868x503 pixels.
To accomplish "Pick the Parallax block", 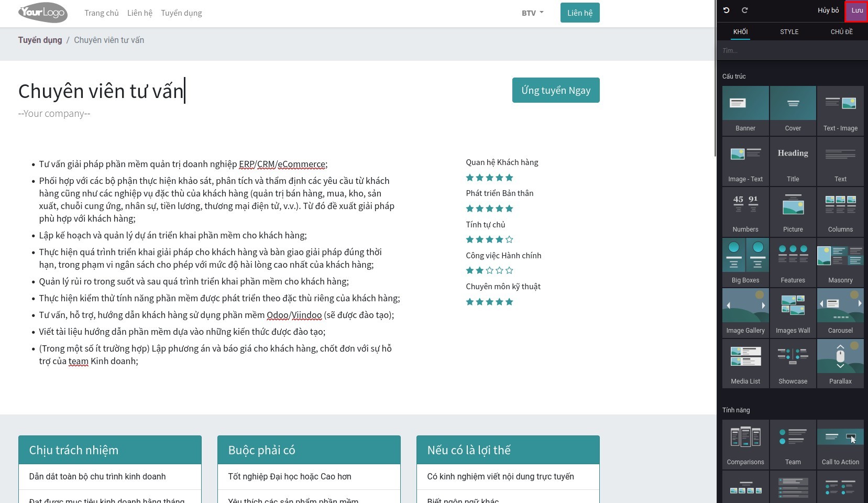I will point(840,363).
